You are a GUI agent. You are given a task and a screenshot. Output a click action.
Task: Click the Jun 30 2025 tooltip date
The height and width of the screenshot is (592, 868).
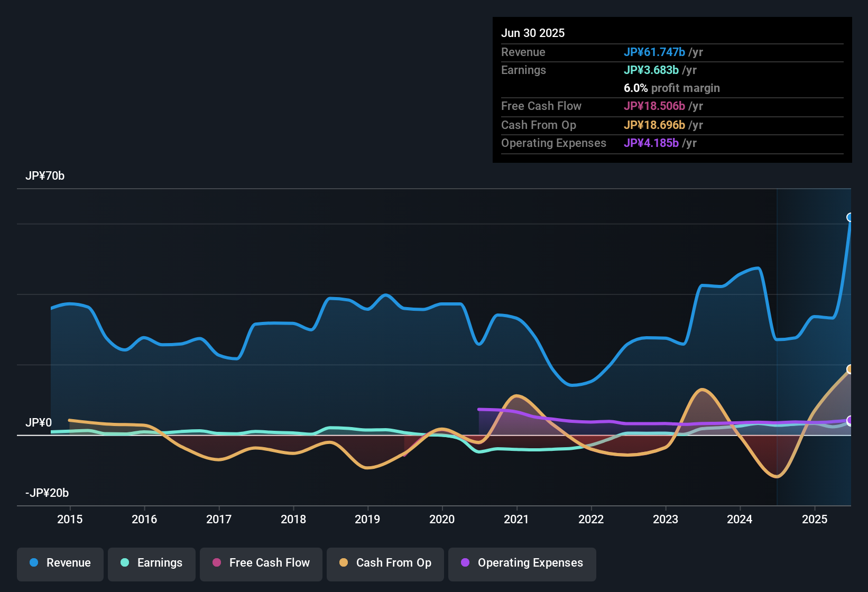point(533,33)
